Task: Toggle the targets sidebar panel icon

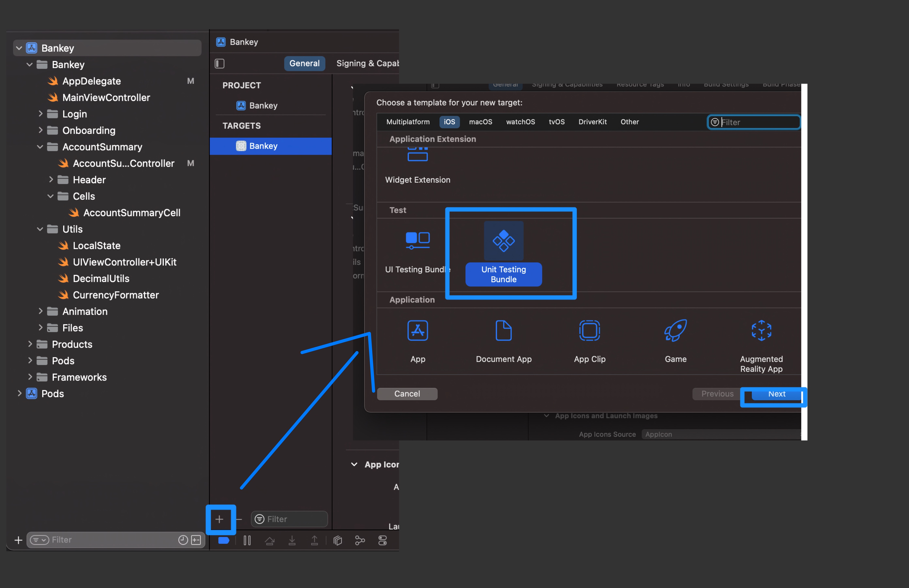Action: pos(220,63)
